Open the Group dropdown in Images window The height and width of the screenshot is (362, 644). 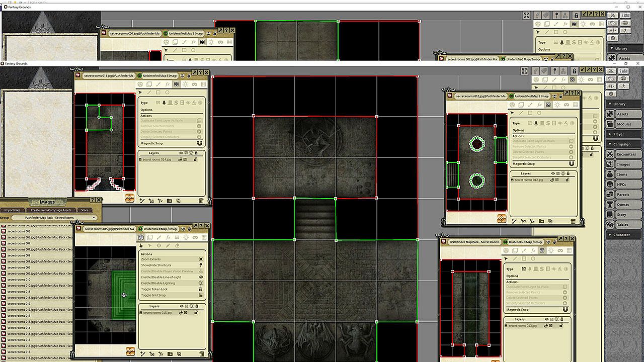[54, 218]
